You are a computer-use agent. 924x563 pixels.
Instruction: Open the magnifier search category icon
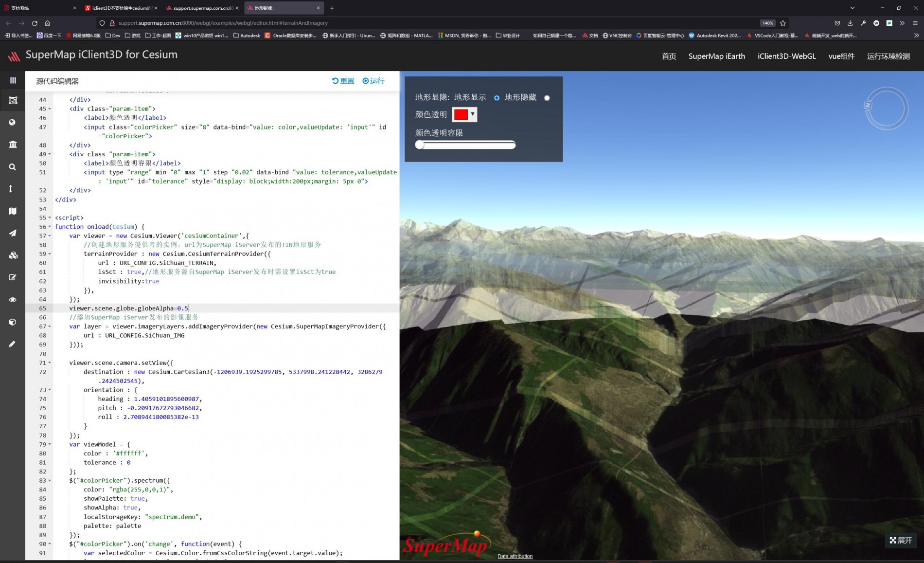[x=13, y=167]
